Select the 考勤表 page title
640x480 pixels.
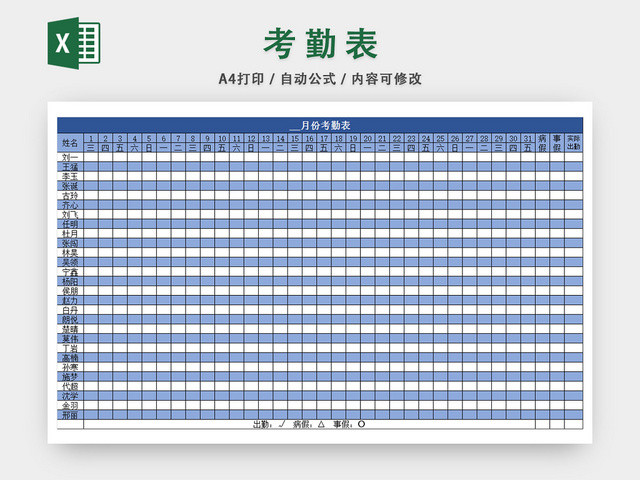(x=320, y=44)
